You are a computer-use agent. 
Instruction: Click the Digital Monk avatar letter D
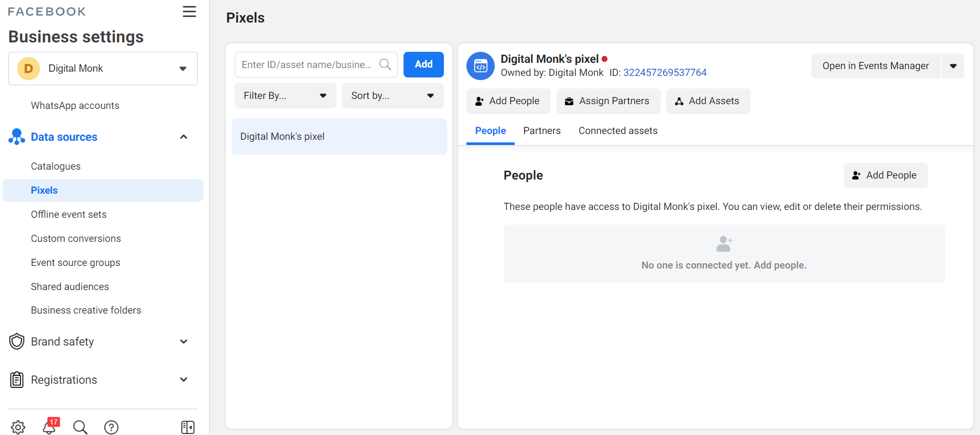(29, 69)
